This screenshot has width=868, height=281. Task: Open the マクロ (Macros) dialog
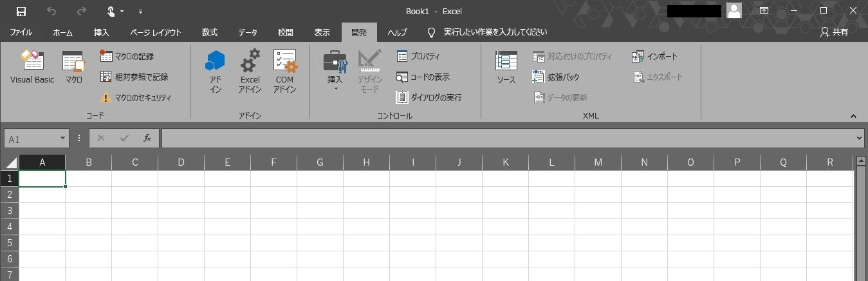point(73,68)
